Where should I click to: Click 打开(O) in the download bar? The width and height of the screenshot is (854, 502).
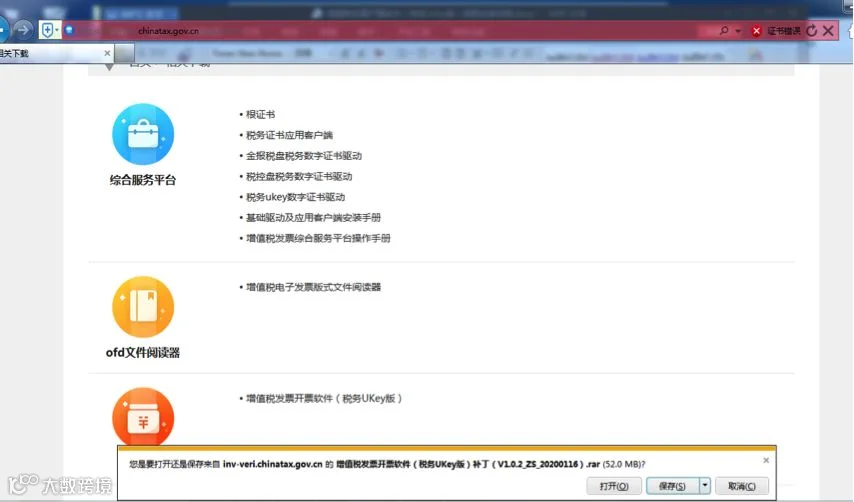pyautogui.click(x=614, y=486)
